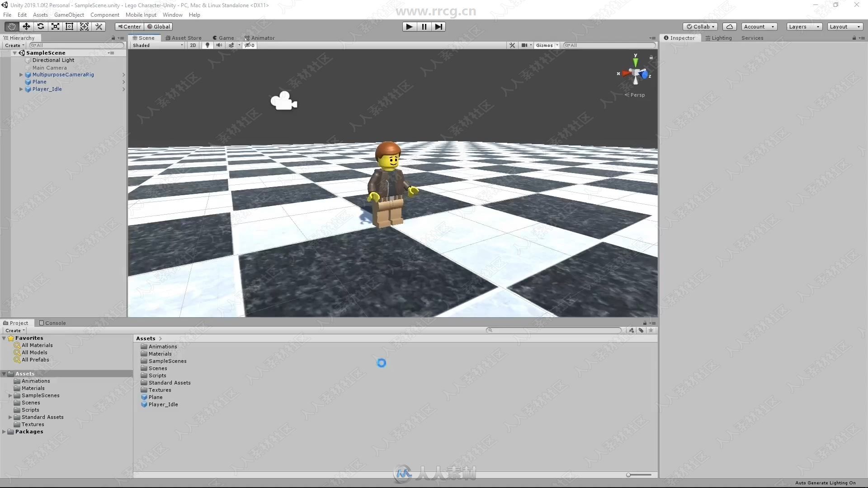
Task: Switch to the Lighting tab
Action: pos(718,38)
